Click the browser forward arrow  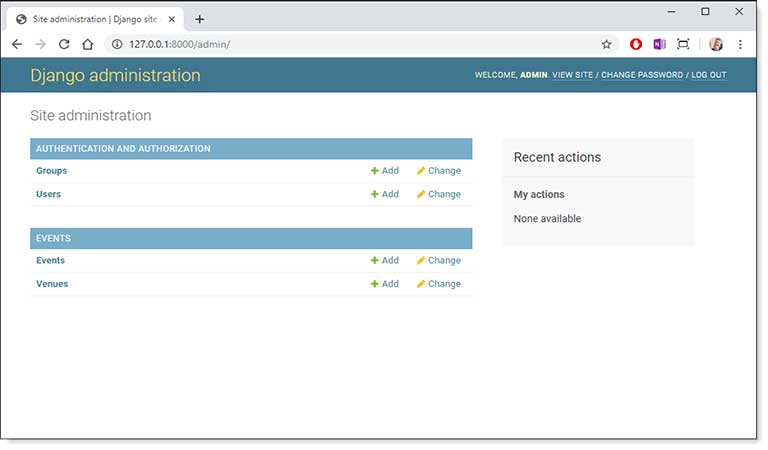point(40,44)
